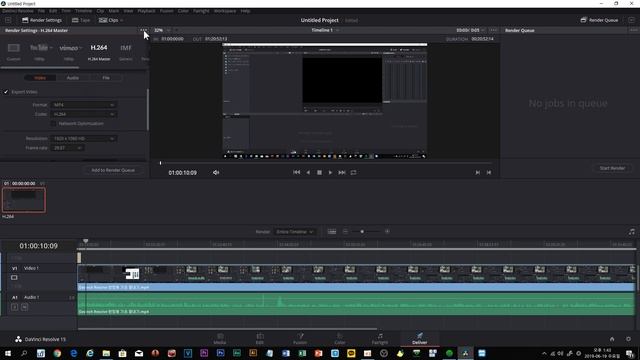Select the blue video clip bar

point(356,287)
